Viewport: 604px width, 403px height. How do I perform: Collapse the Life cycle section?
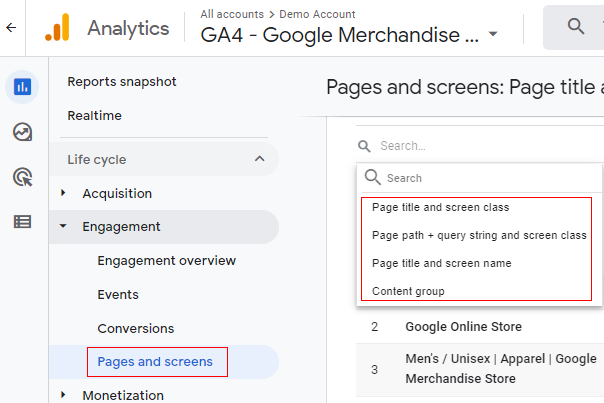point(260,159)
